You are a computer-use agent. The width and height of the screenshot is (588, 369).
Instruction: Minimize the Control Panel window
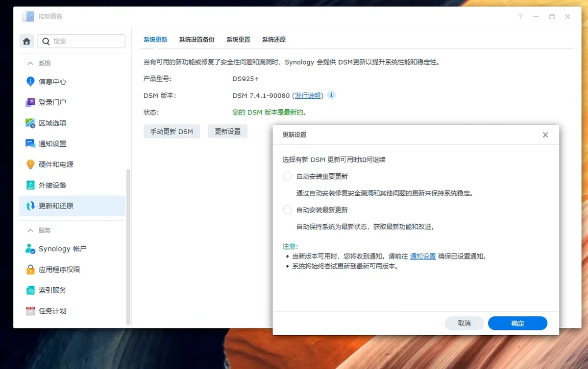pyautogui.click(x=536, y=17)
